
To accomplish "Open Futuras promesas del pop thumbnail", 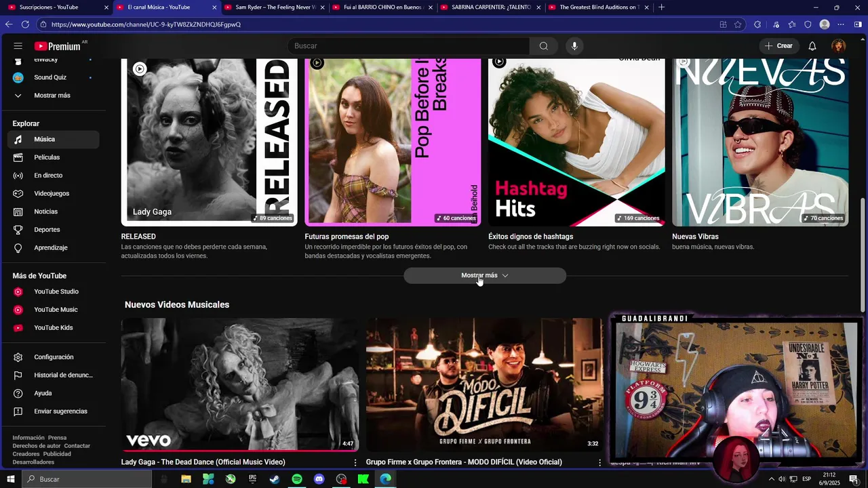I will tap(393, 142).
